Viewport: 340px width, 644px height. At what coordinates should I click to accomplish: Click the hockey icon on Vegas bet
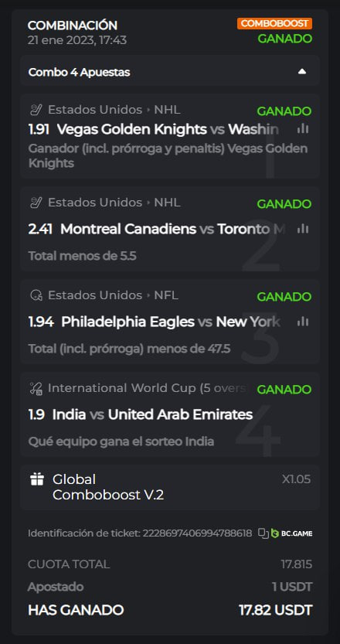(36, 110)
